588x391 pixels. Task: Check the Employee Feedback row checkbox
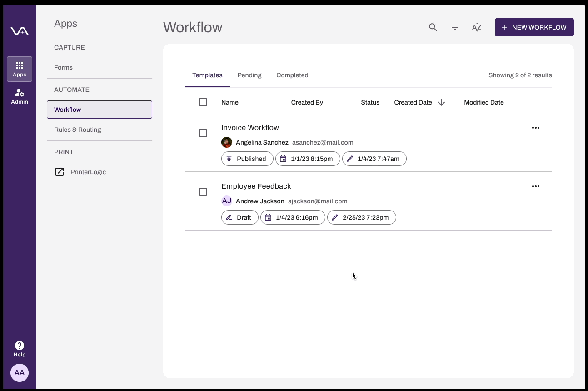coord(203,192)
